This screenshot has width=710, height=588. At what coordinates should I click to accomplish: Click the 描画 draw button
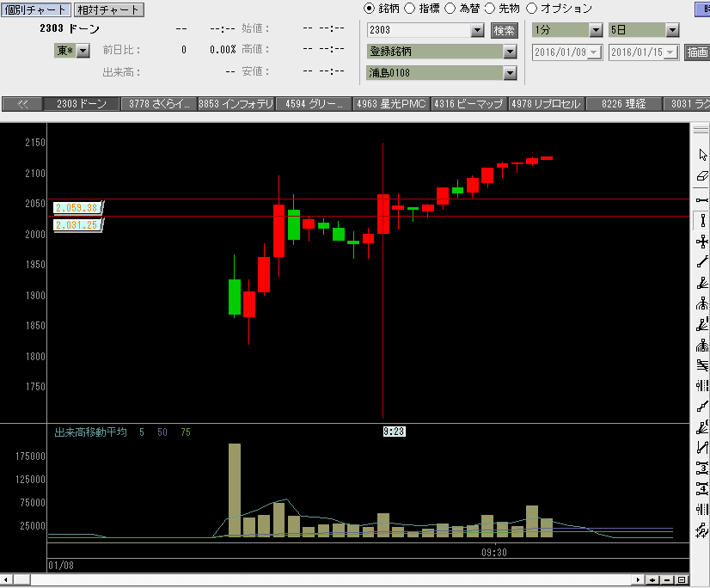tap(697, 52)
